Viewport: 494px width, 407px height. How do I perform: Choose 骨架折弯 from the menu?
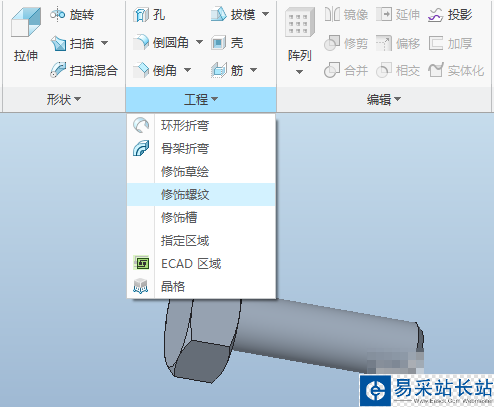click(201, 149)
